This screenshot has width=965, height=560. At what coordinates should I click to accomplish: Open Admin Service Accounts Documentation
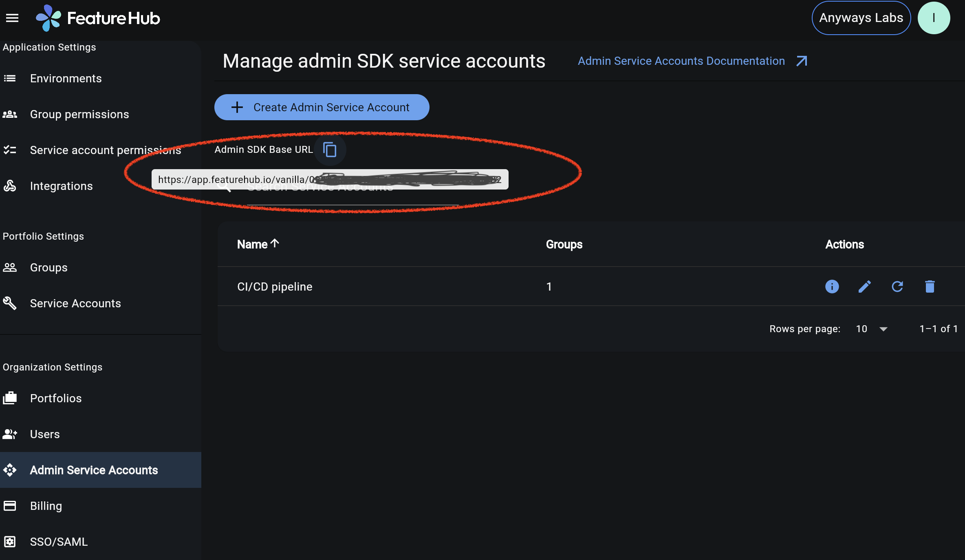tap(681, 60)
